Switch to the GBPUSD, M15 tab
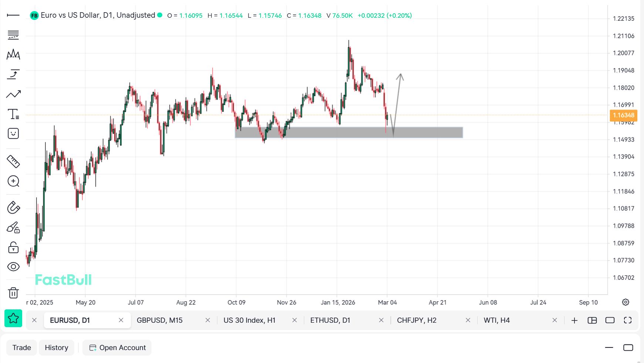Image resolution: width=644 pixels, height=363 pixels. coord(160,320)
